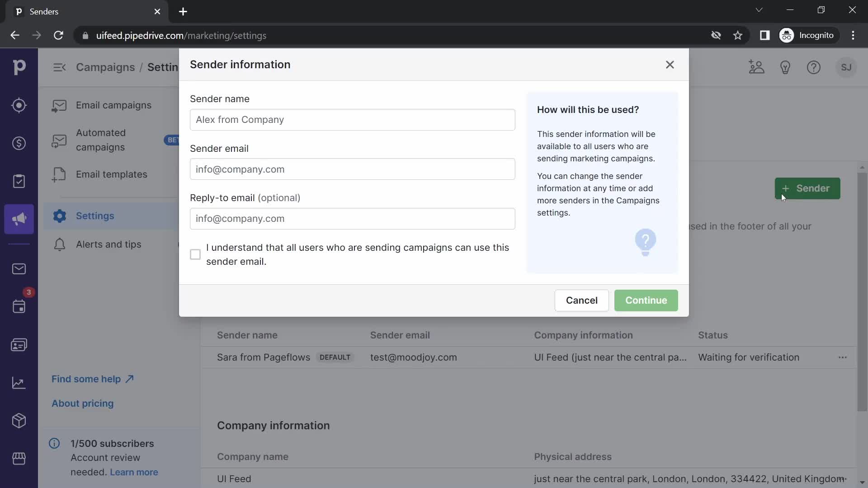Screen dimensions: 868x488
Task: Click the Learn more account review link
Action: click(134, 471)
